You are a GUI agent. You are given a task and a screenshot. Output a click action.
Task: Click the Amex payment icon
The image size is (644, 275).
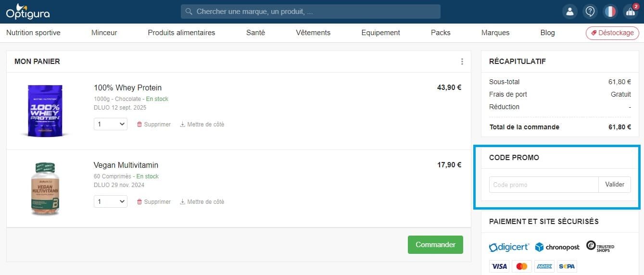(544, 266)
